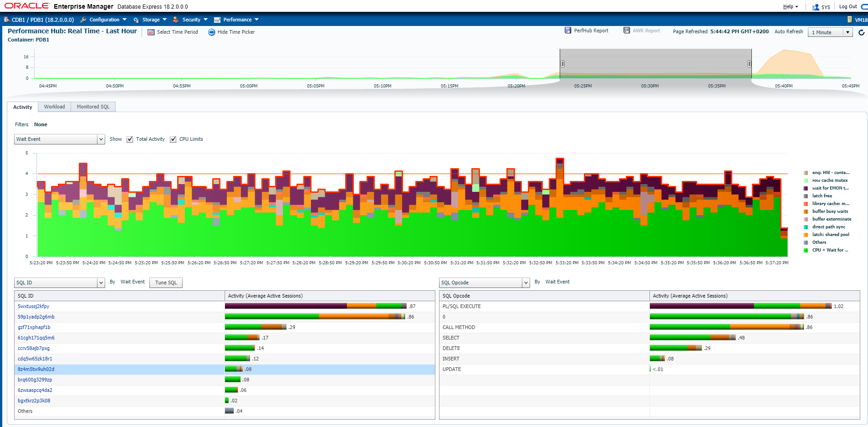Click the time picker left slider handle
This screenshot has width=868, height=427.
562,64
